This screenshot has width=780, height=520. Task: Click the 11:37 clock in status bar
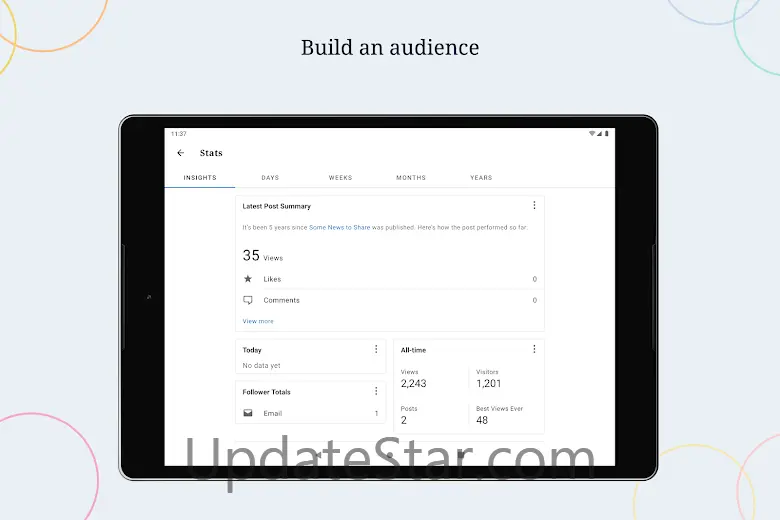179,134
